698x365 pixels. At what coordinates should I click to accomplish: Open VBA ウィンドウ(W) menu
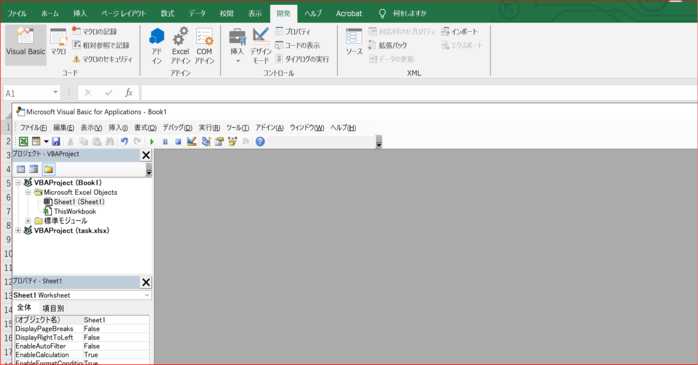point(307,128)
